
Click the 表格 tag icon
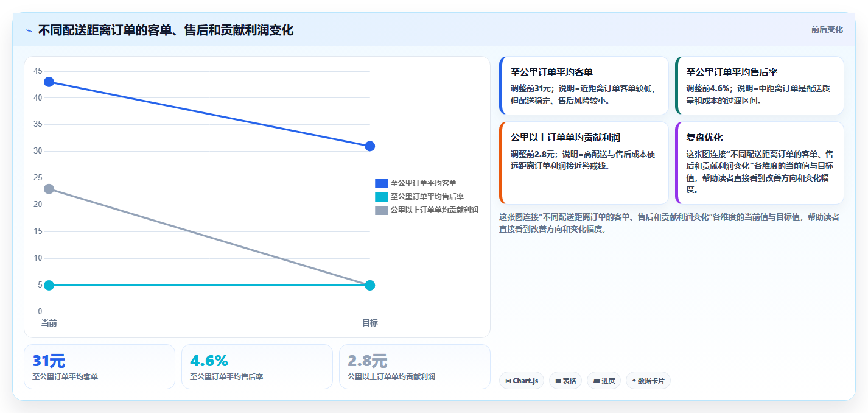pyautogui.click(x=558, y=381)
